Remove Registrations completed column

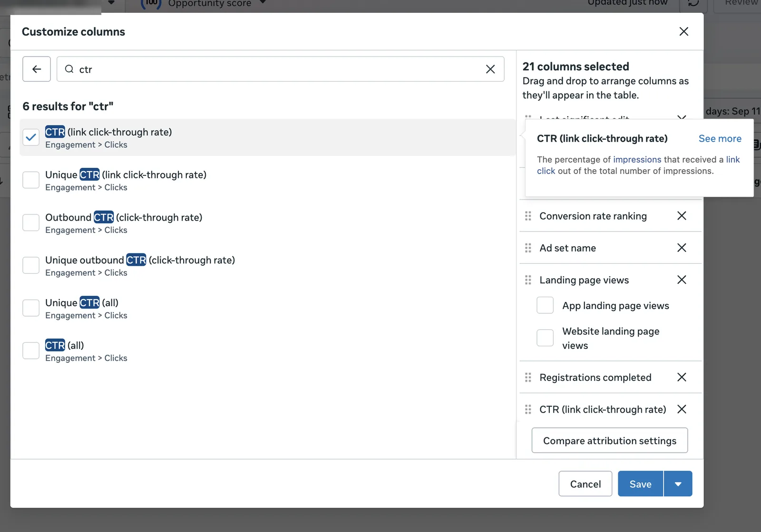tap(682, 377)
